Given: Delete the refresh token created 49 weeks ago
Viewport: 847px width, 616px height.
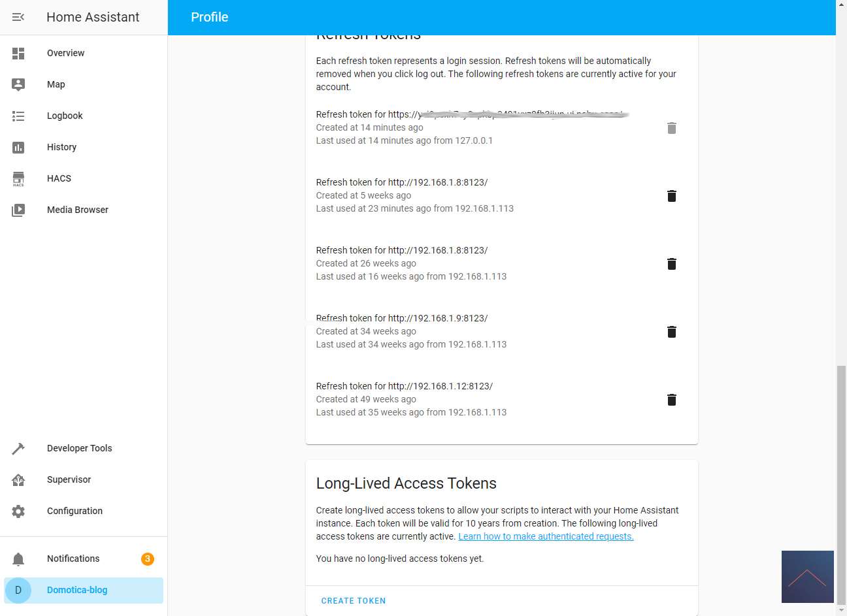Looking at the screenshot, I should 671,400.
